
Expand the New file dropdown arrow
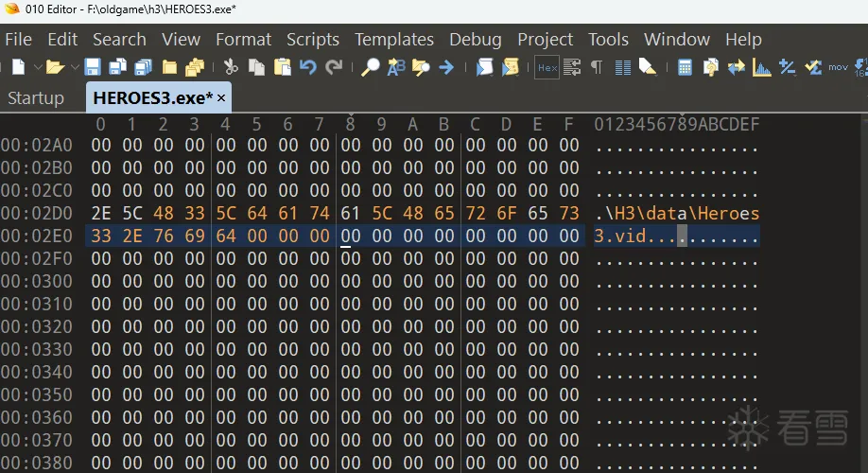point(38,67)
